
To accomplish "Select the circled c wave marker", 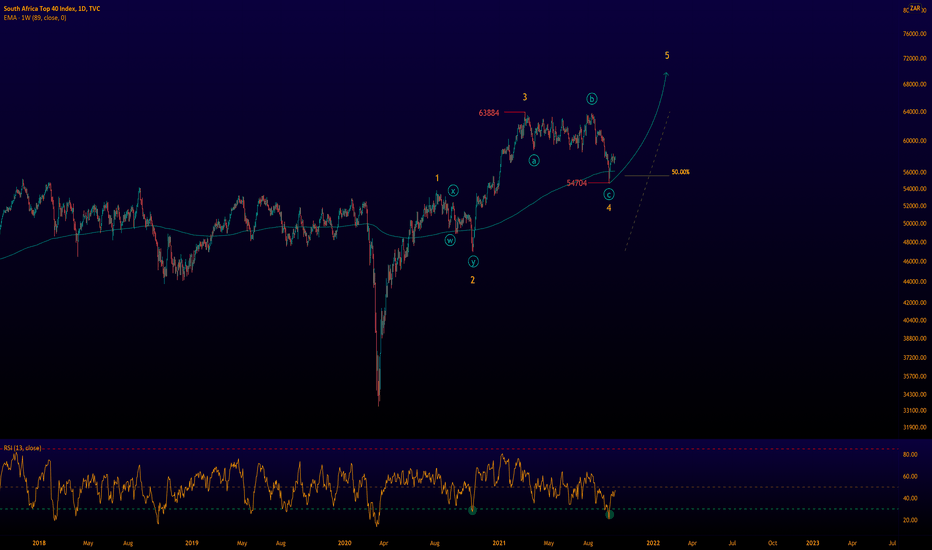I will click(609, 194).
